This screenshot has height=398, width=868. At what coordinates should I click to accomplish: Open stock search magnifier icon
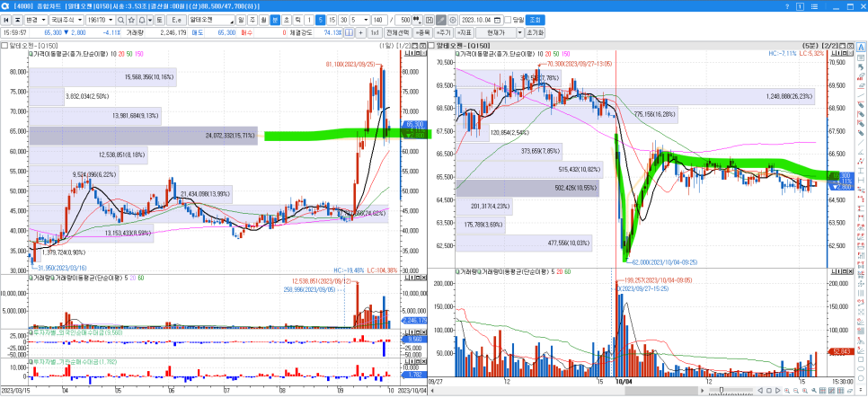tap(120, 20)
